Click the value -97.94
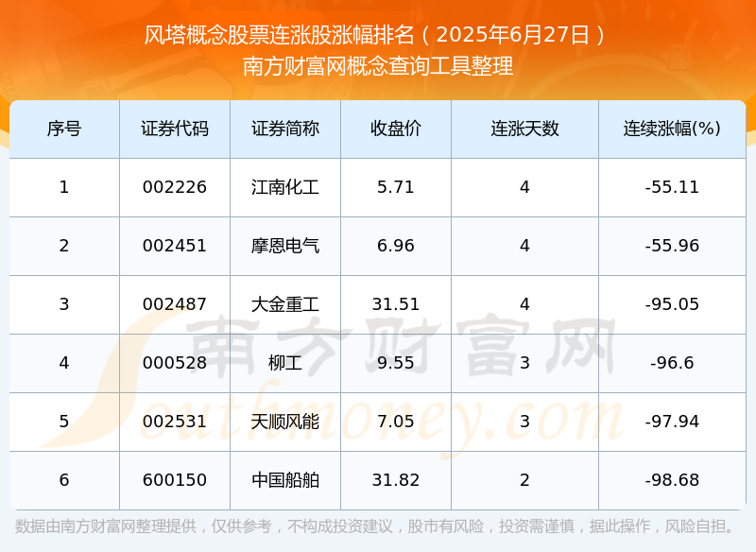The width and height of the screenshot is (756, 552). (672, 422)
